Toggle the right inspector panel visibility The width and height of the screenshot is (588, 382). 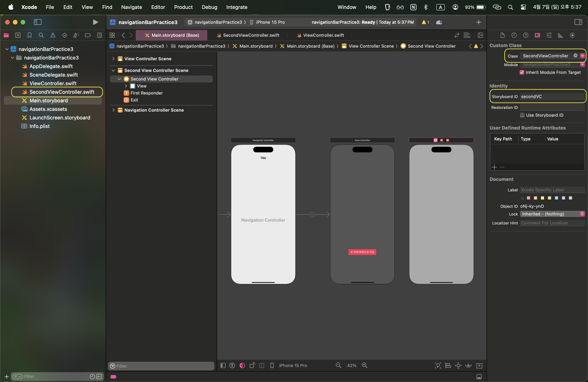(x=578, y=22)
